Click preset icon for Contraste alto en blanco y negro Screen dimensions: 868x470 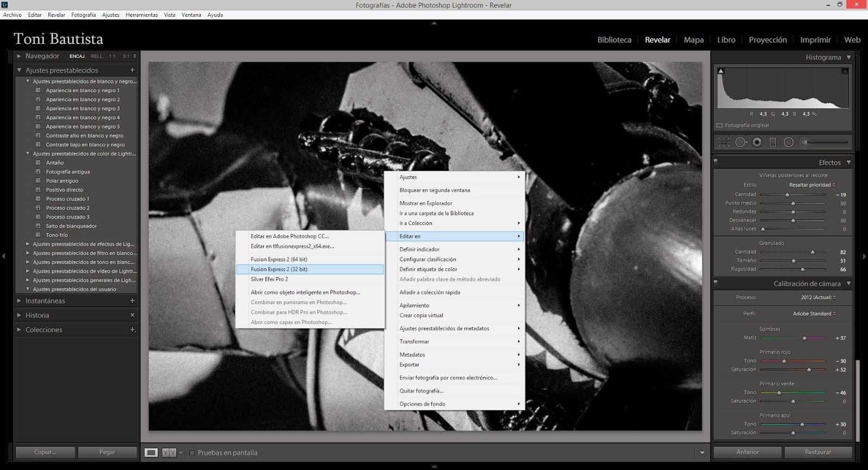tap(38, 136)
